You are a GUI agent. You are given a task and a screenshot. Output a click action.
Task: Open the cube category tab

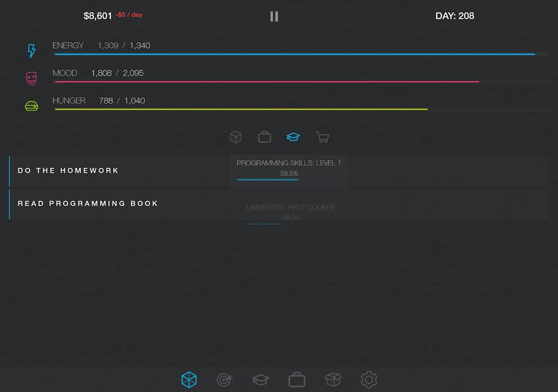point(236,137)
